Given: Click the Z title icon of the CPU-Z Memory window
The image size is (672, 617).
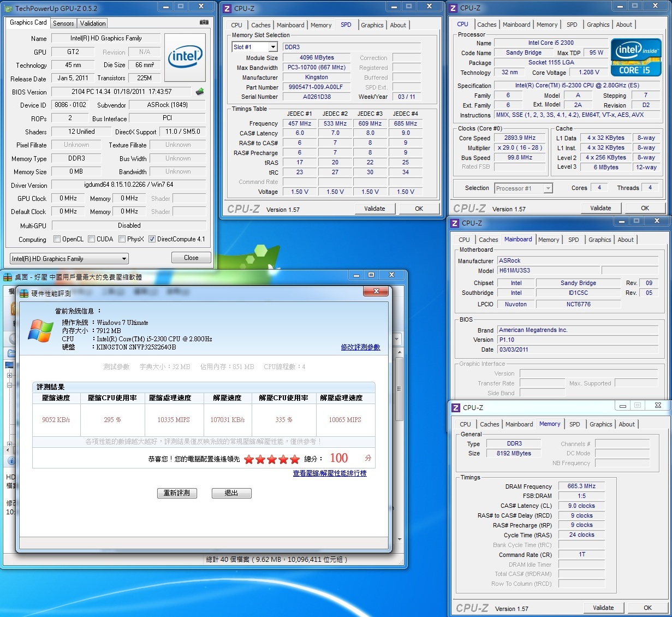Looking at the screenshot, I should pyautogui.click(x=456, y=407).
